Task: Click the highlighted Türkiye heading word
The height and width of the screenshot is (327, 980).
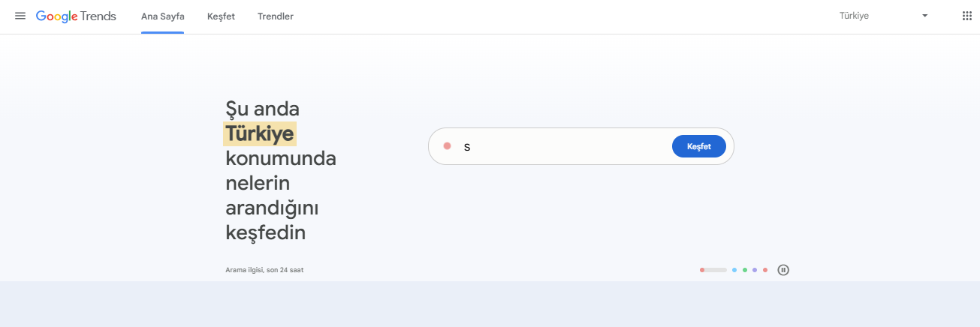Action: (260, 134)
